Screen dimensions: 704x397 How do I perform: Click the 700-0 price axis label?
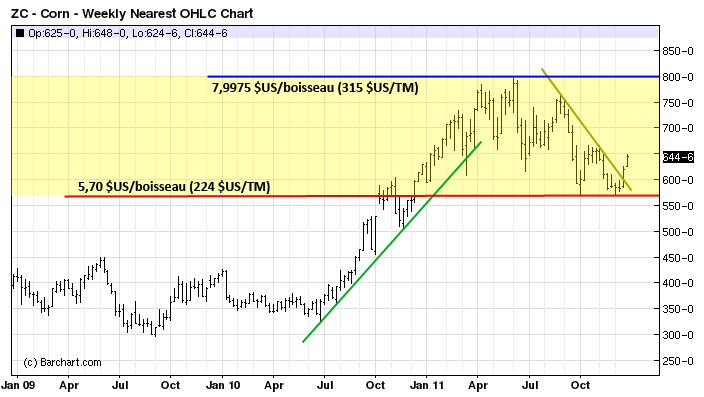pos(678,128)
